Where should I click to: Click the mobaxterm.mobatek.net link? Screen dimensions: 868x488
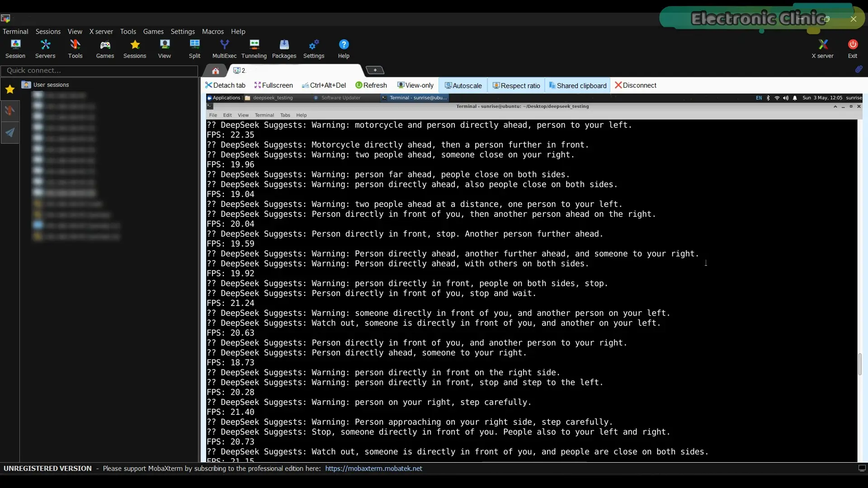point(373,469)
